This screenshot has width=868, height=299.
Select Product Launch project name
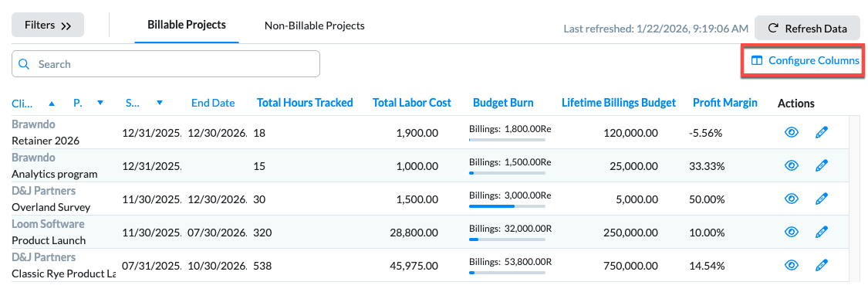point(49,241)
